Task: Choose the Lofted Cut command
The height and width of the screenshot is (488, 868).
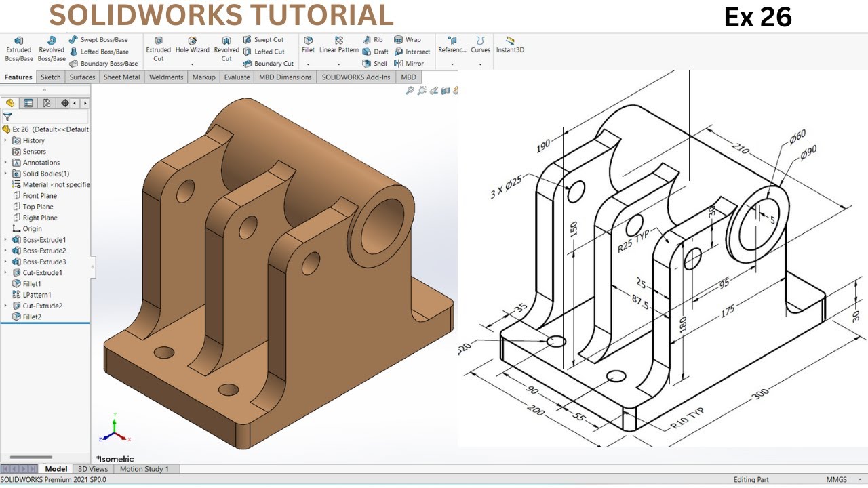Action: pos(264,52)
